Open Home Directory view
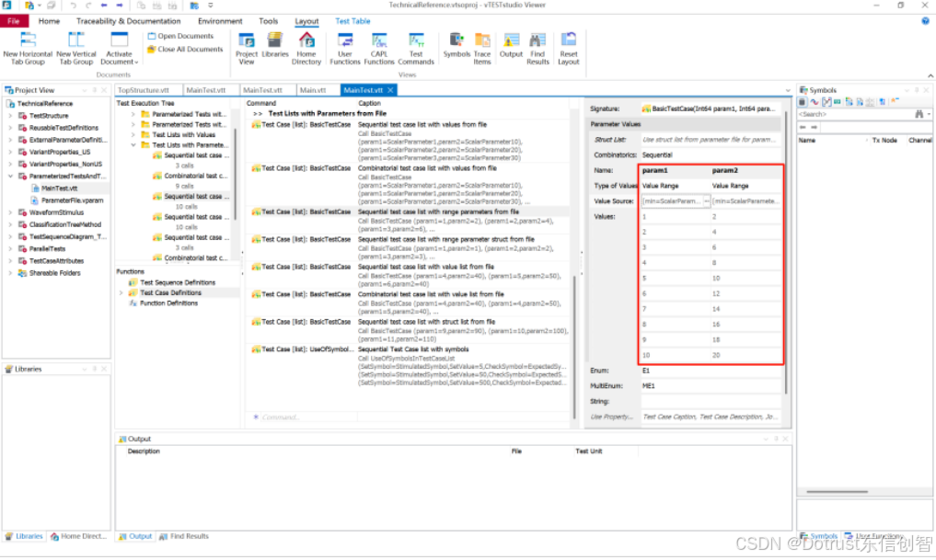The height and width of the screenshot is (560, 936). (306, 49)
